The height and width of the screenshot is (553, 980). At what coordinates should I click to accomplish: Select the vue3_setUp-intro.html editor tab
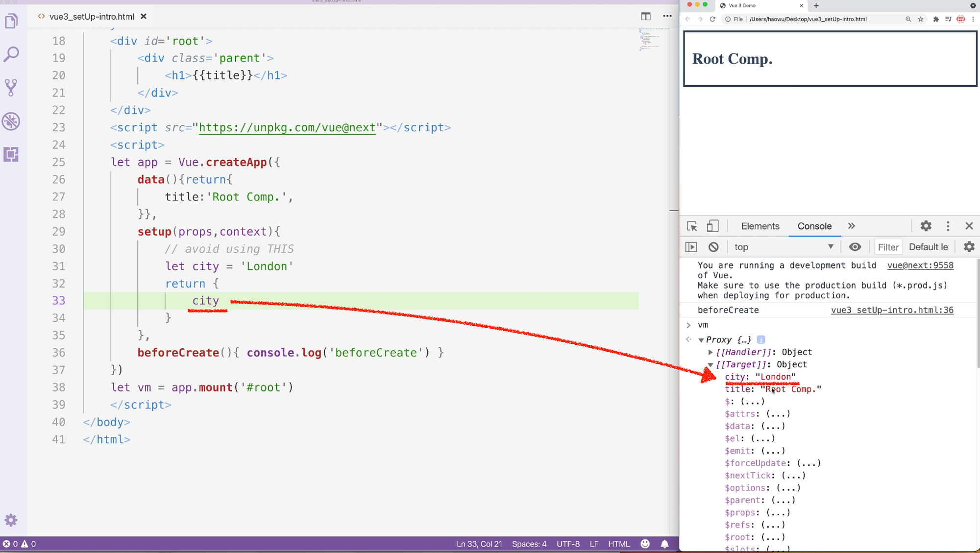coord(92,17)
